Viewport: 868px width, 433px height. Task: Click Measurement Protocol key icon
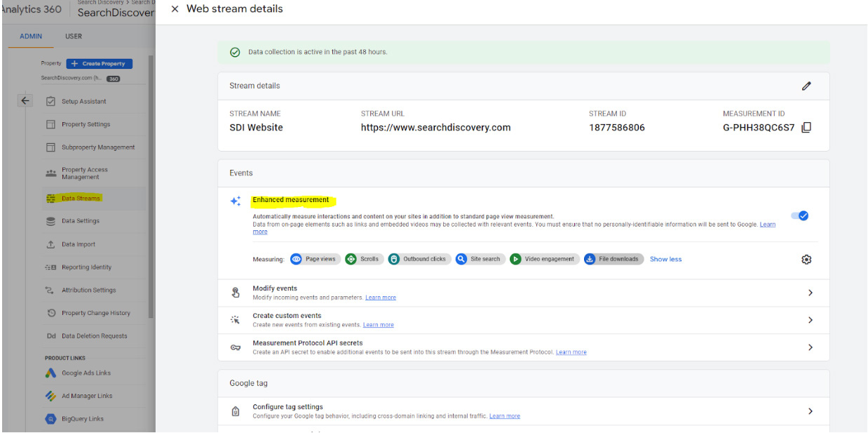point(236,347)
